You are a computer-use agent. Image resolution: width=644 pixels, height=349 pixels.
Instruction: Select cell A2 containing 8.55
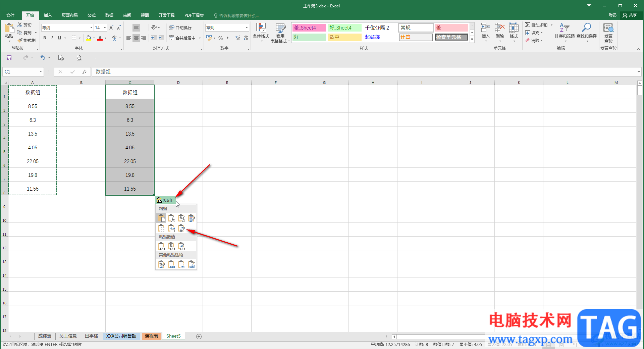33,106
